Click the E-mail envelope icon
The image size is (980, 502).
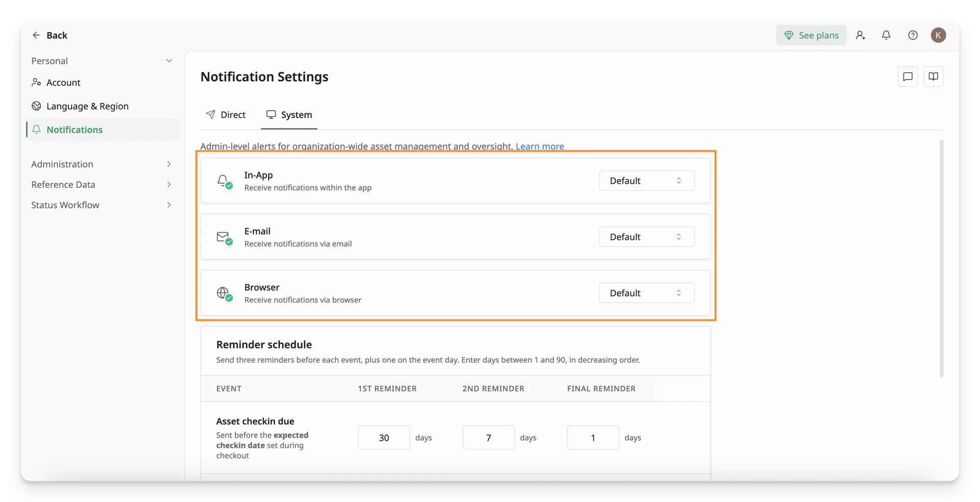point(224,237)
